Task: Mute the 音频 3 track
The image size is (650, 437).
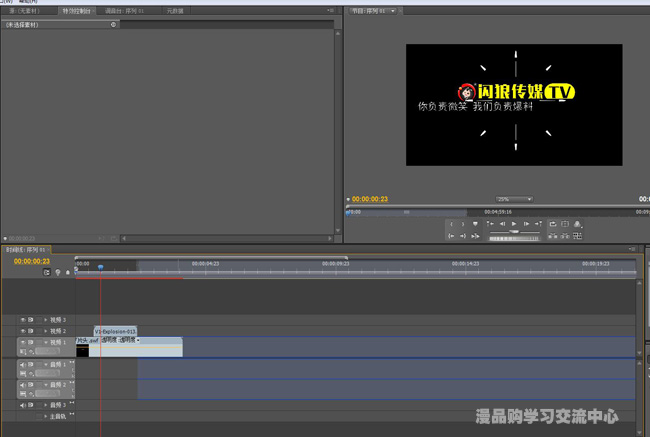Action: coord(23,405)
